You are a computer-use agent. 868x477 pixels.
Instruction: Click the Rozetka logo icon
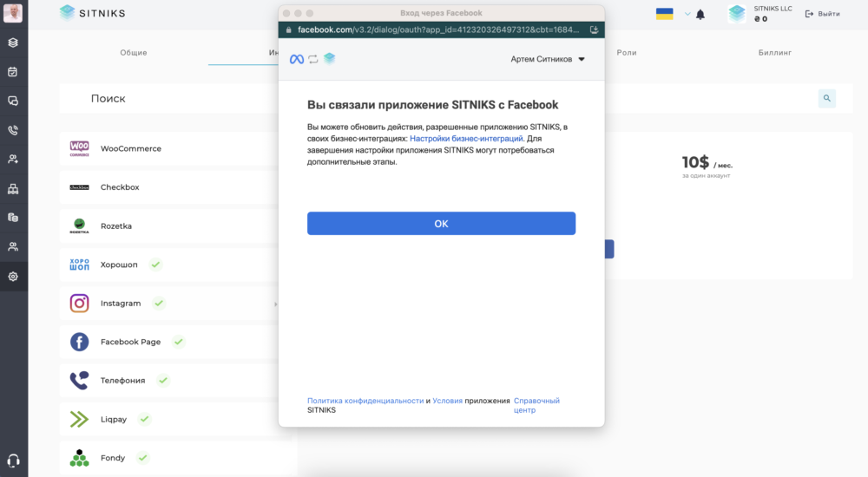(79, 225)
